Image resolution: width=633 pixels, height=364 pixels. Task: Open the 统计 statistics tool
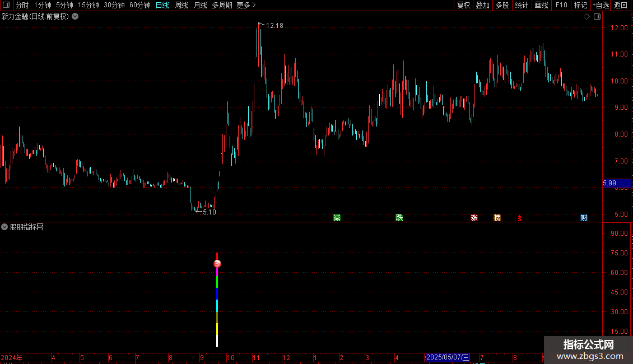pyautogui.click(x=522, y=5)
